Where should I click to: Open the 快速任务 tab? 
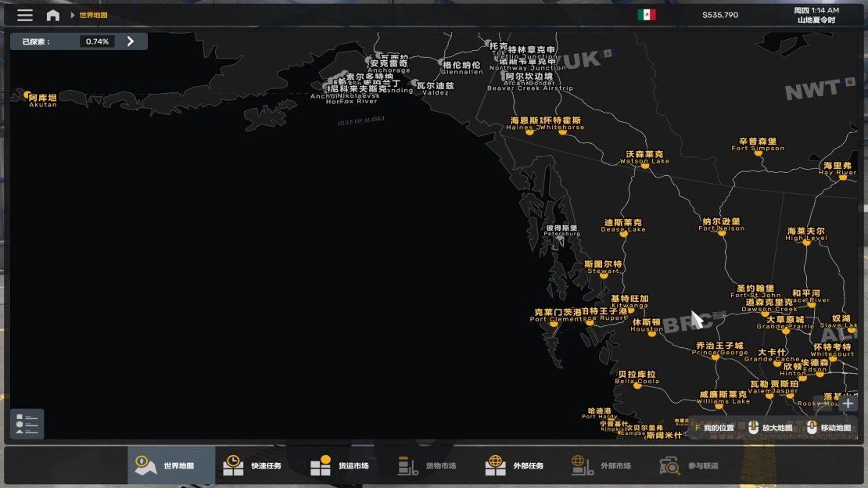point(258,465)
